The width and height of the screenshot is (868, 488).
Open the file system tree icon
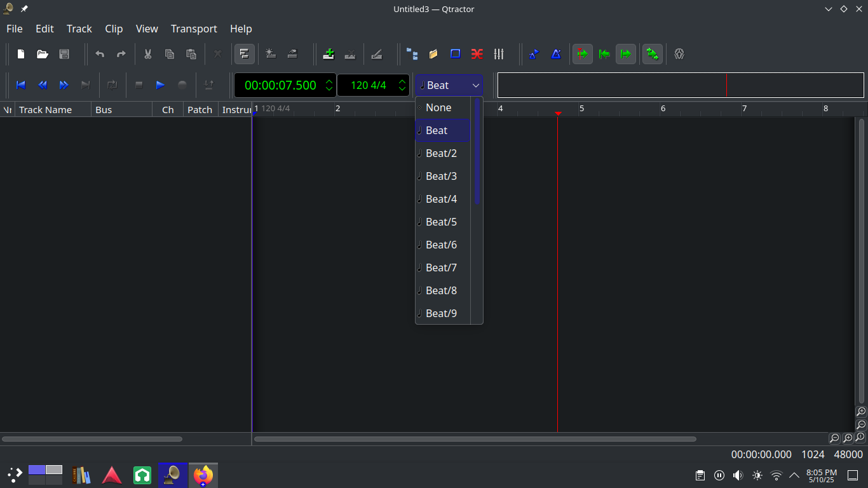point(412,54)
